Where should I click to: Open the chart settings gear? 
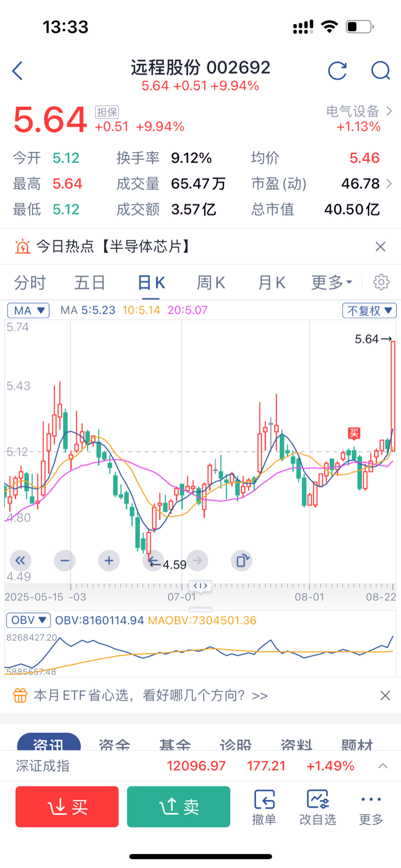[381, 282]
